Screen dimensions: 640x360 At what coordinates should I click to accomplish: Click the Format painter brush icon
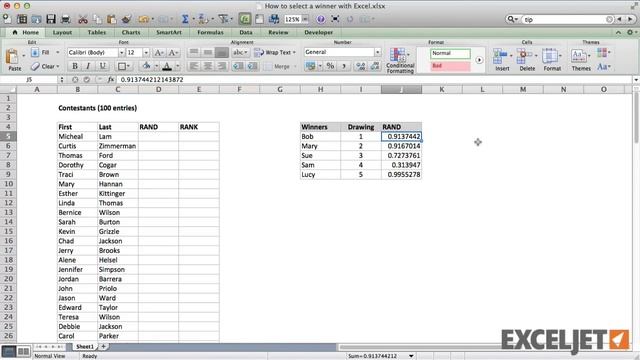coord(126,19)
